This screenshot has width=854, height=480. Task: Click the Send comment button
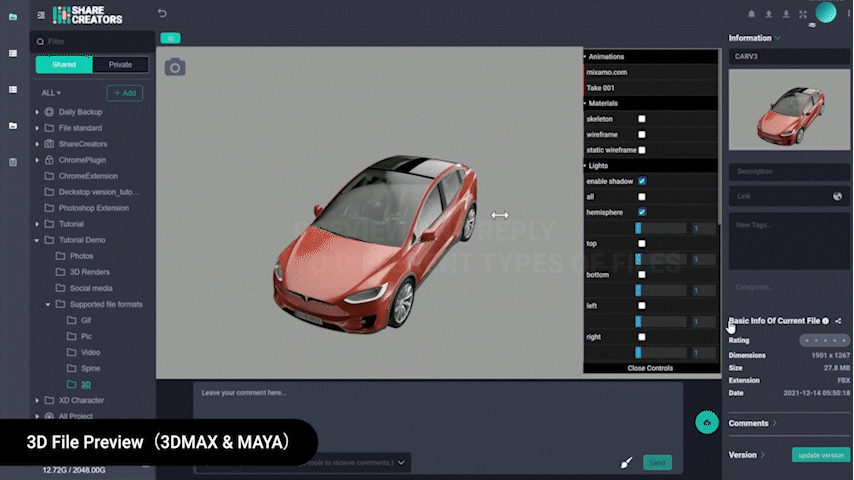pos(657,463)
